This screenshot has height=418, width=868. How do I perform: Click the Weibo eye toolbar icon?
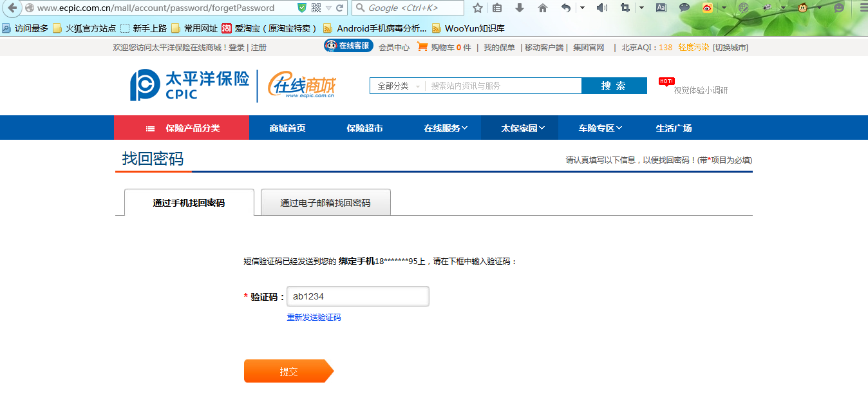(708, 8)
